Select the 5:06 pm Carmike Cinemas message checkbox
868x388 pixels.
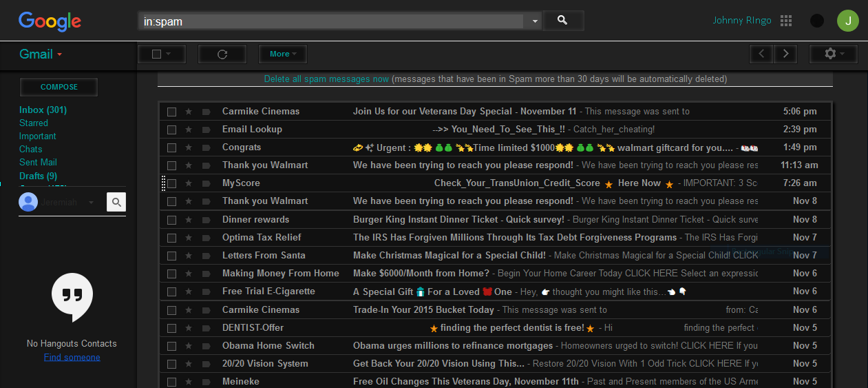point(171,111)
